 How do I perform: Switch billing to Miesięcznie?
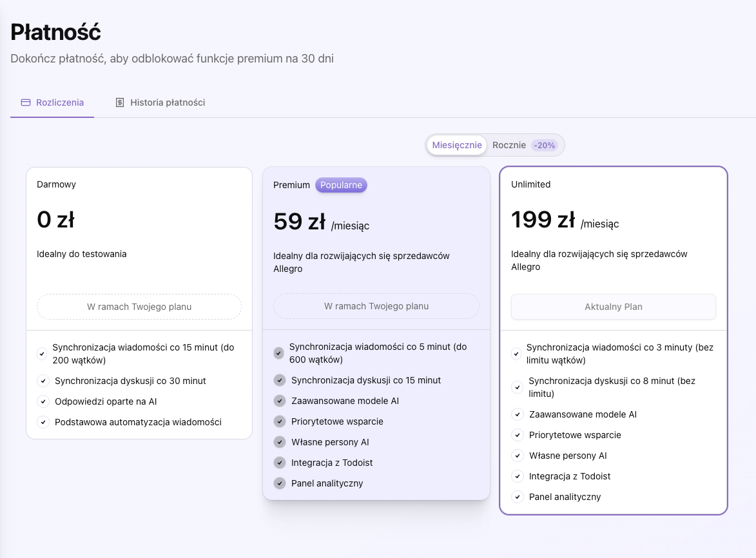coord(457,145)
